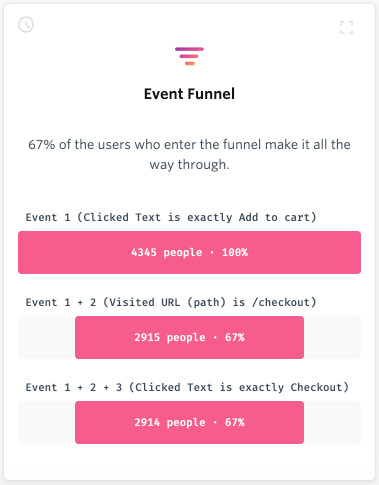Click the /checkout path text
Screen dimensions: 379x485
tap(281, 302)
